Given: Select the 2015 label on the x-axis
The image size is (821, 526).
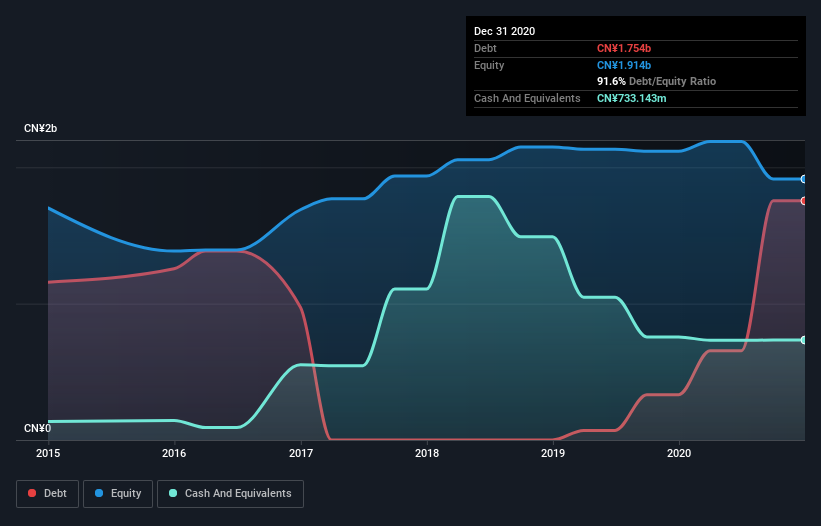Looking at the screenshot, I should coord(48,453).
